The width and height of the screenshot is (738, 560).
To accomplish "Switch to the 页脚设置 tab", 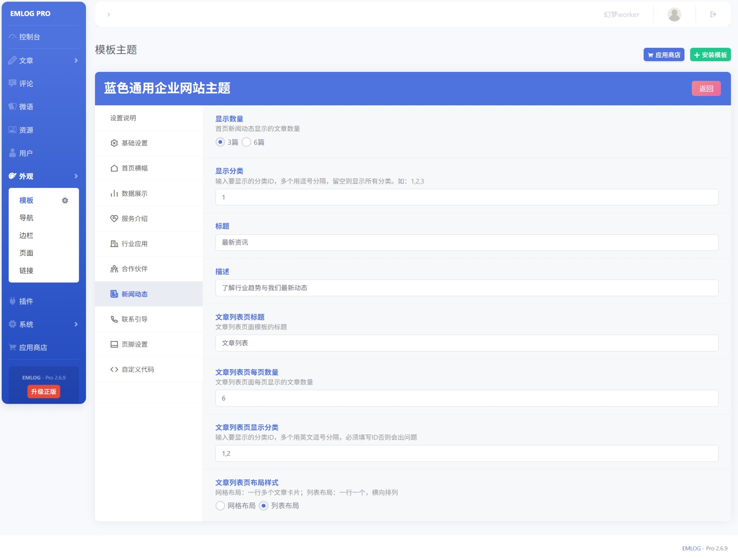I will pyautogui.click(x=134, y=344).
